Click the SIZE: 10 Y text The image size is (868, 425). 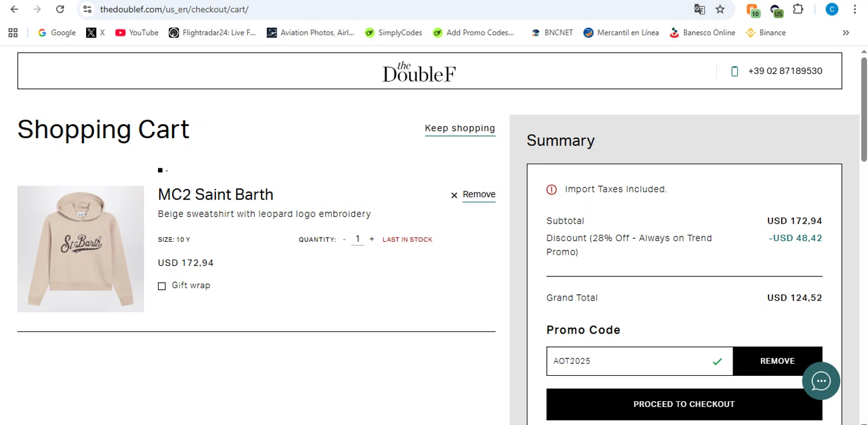pyautogui.click(x=174, y=239)
